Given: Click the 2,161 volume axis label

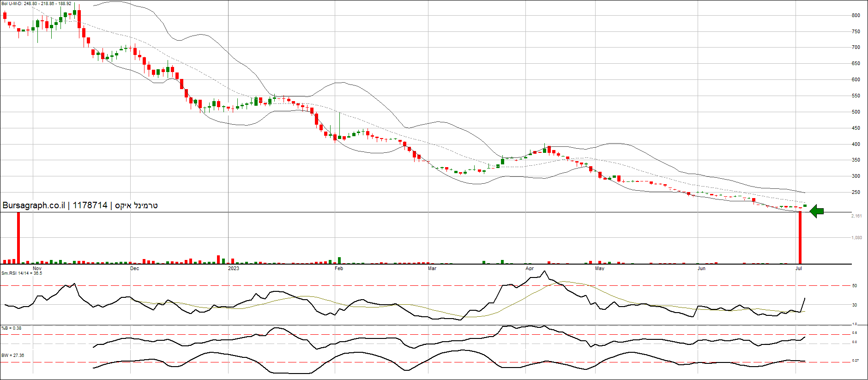Looking at the screenshot, I should point(856,216).
